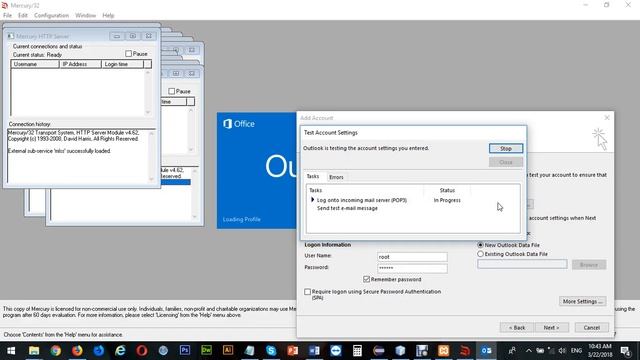
Task: Open the Windows Start menu
Action: click(x=11, y=351)
